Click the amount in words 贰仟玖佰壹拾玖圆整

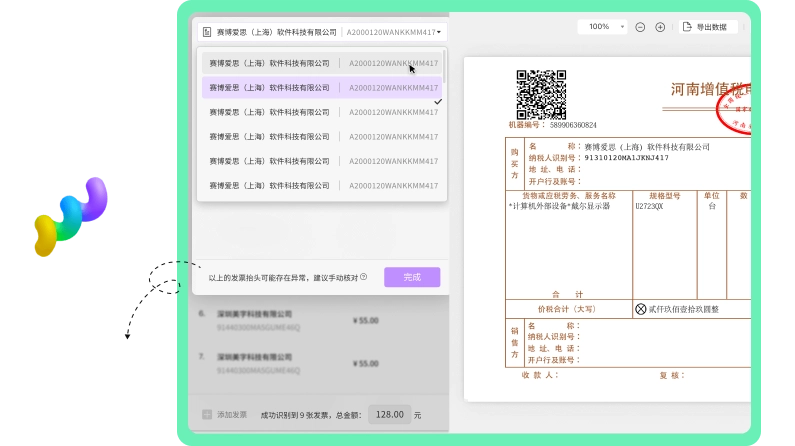pos(683,309)
